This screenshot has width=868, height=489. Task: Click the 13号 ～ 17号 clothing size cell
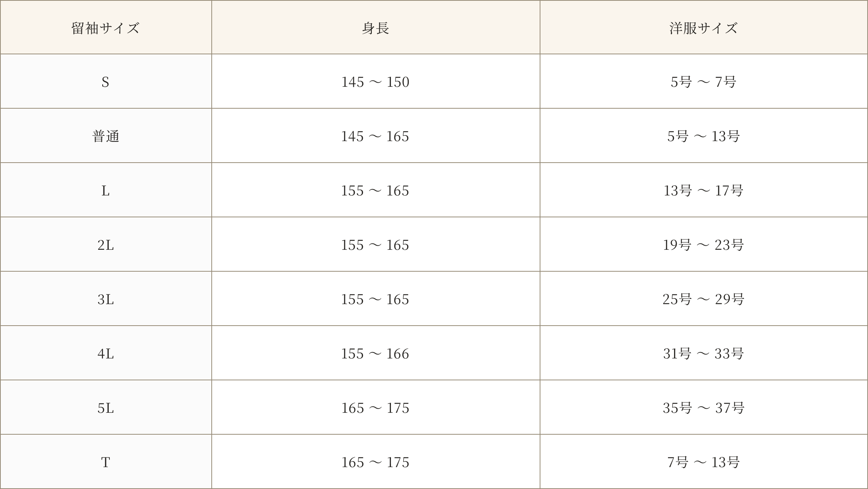[x=704, y=190]
